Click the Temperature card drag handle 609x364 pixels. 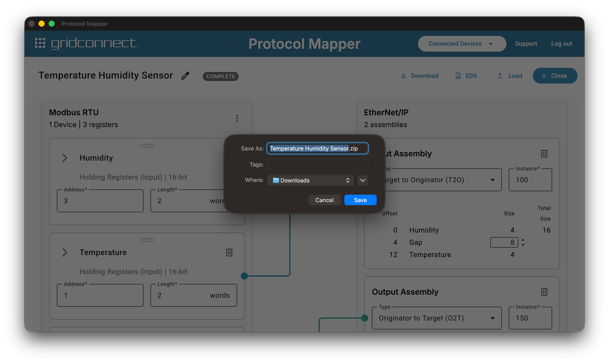pos(147,240)
